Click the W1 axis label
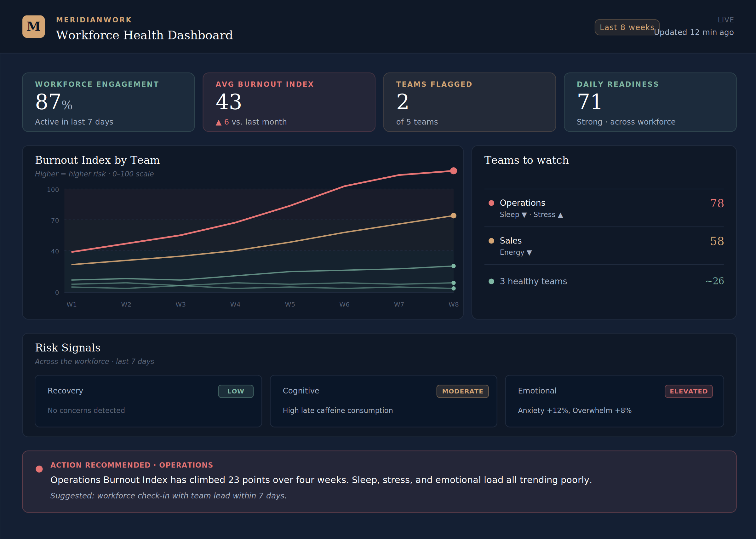756x539 pixels. click(x=72, y=304)
